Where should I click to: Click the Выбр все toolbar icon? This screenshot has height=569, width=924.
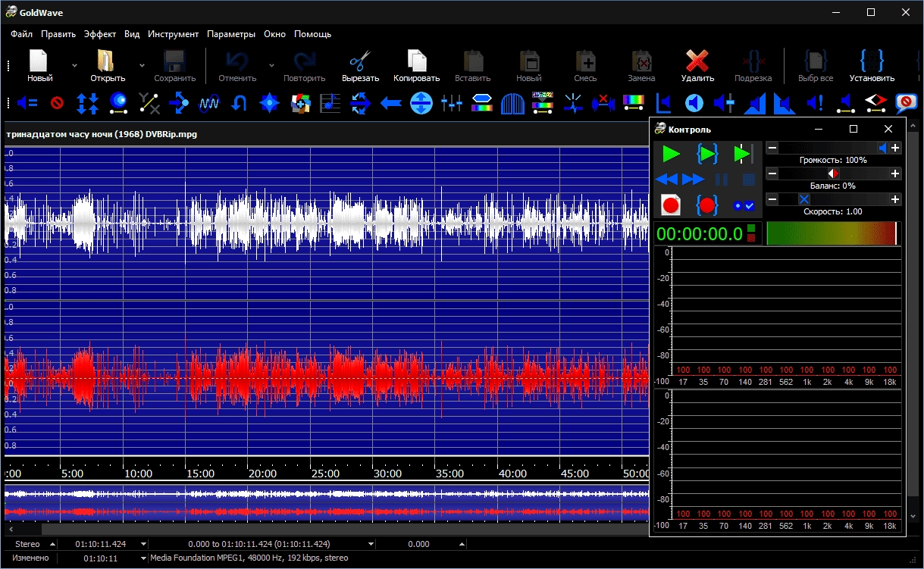pos(815,61)
